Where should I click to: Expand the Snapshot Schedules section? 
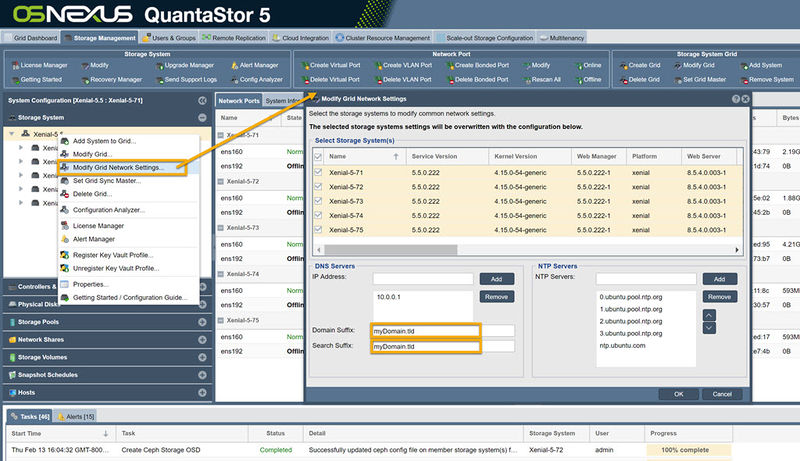[x=203, y=375]
